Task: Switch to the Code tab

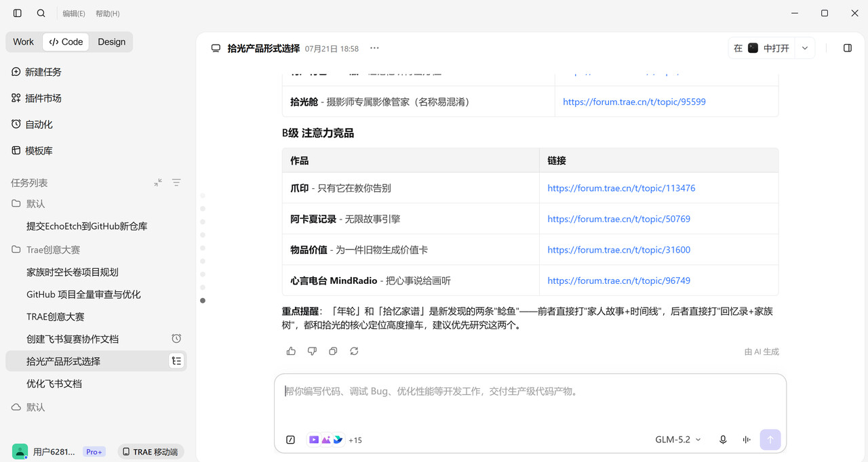Action: pyautogui.click(x=66, y=42)
